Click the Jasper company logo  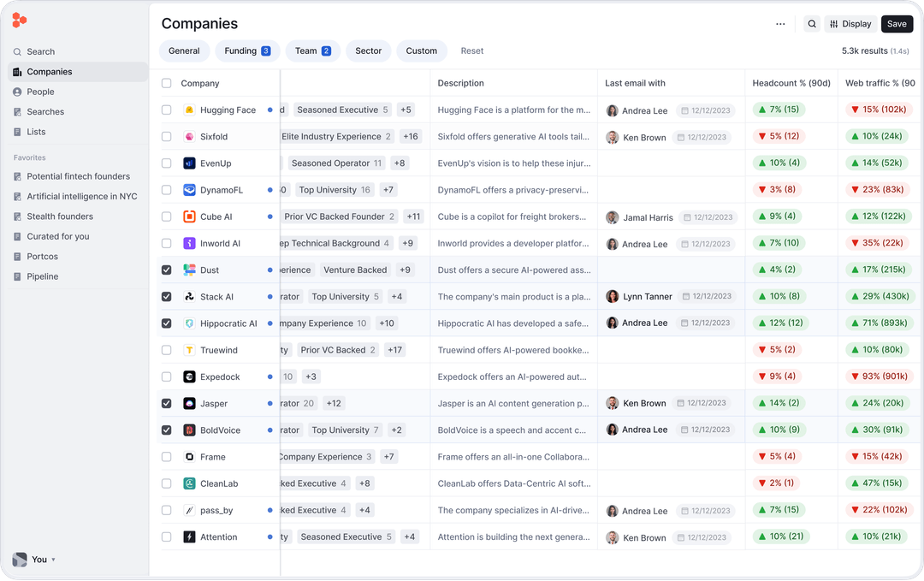point(191,403)
